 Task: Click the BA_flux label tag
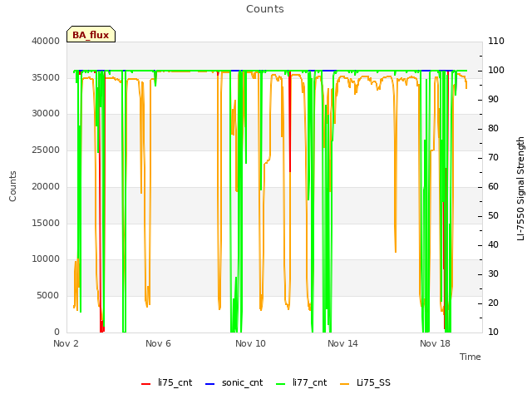point(91,34)
